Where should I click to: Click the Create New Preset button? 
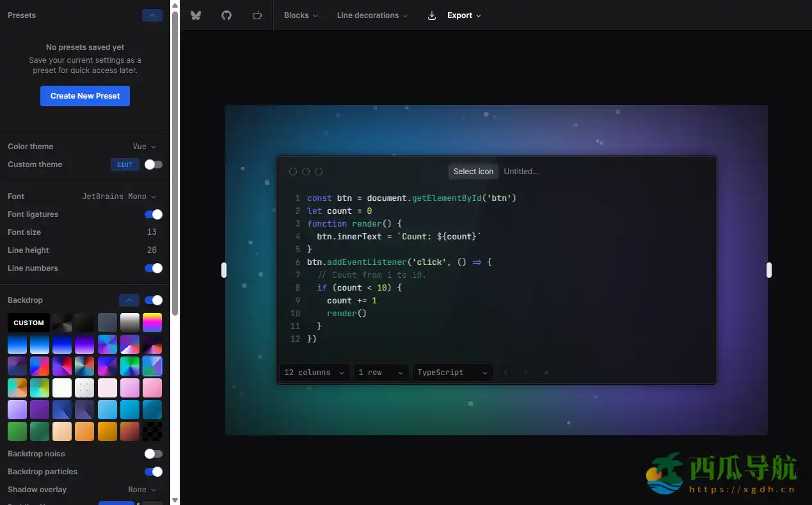tap(85, 96)
